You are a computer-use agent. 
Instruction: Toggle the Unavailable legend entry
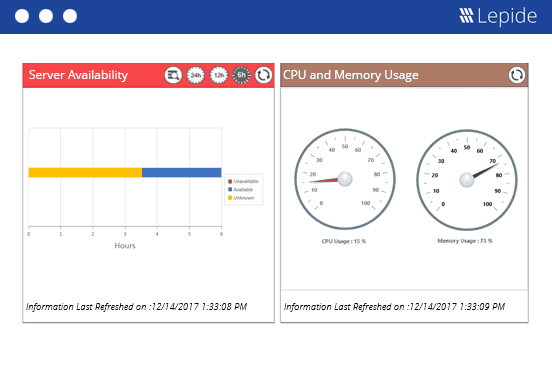click(x=243, y=181)
